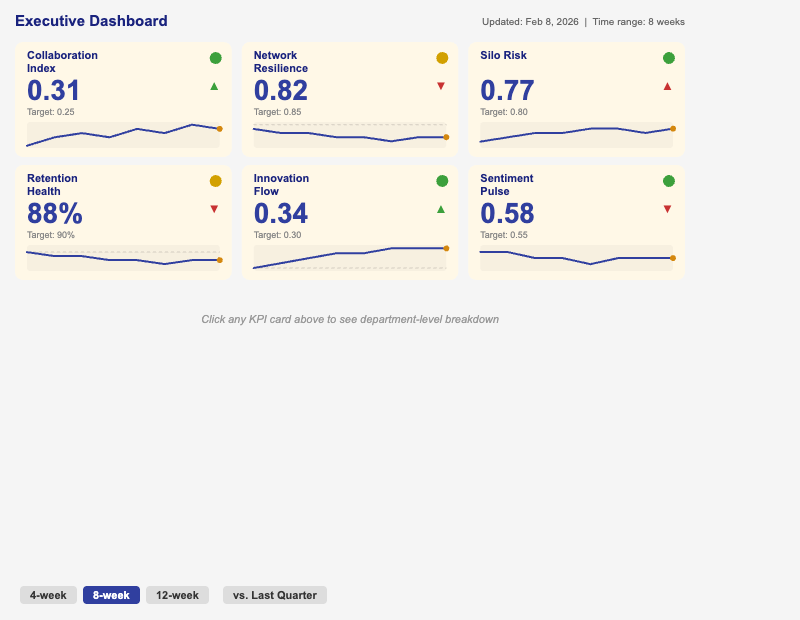Select the 8-week time range

(111, 595)
